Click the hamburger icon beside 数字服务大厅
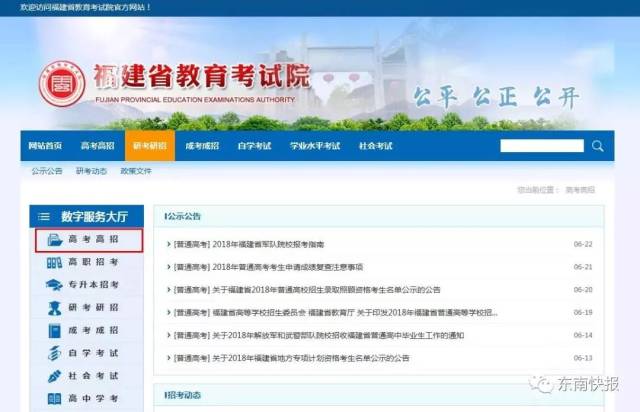 point(44,217)
